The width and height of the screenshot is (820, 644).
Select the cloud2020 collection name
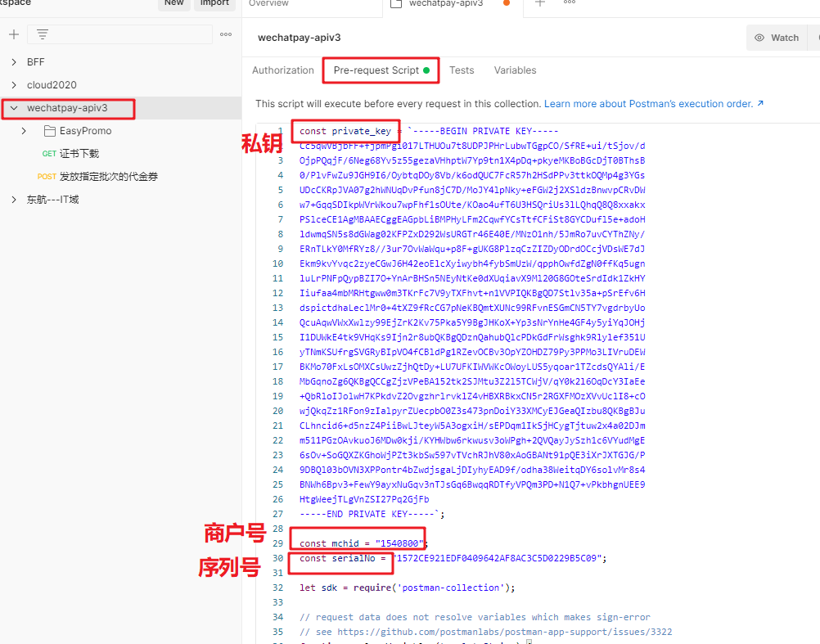[52, 85]
